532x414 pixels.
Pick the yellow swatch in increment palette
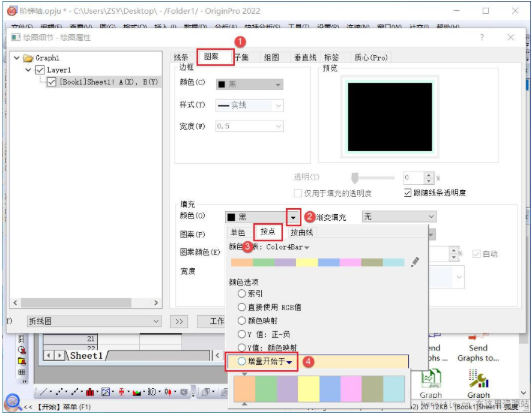click(x=309, y=389)
